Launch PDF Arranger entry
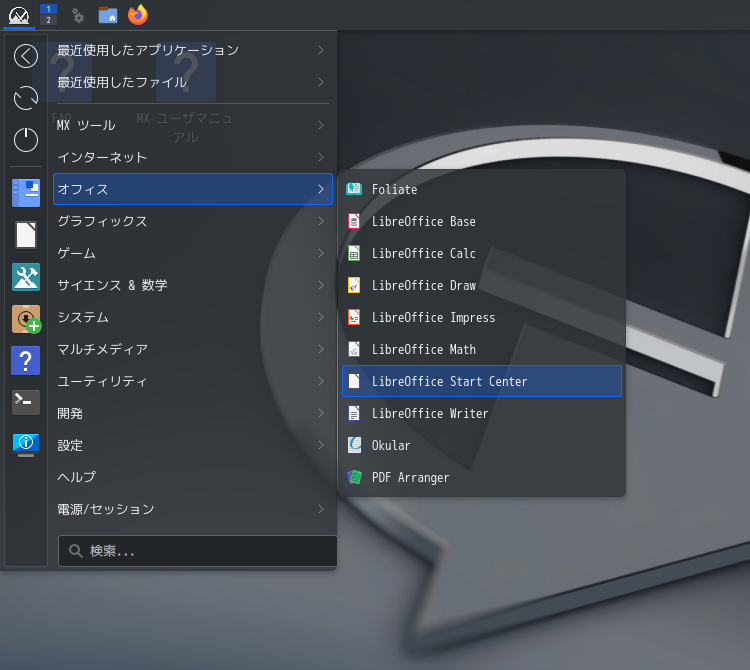The image size is (750, 670). coord(482,477)
